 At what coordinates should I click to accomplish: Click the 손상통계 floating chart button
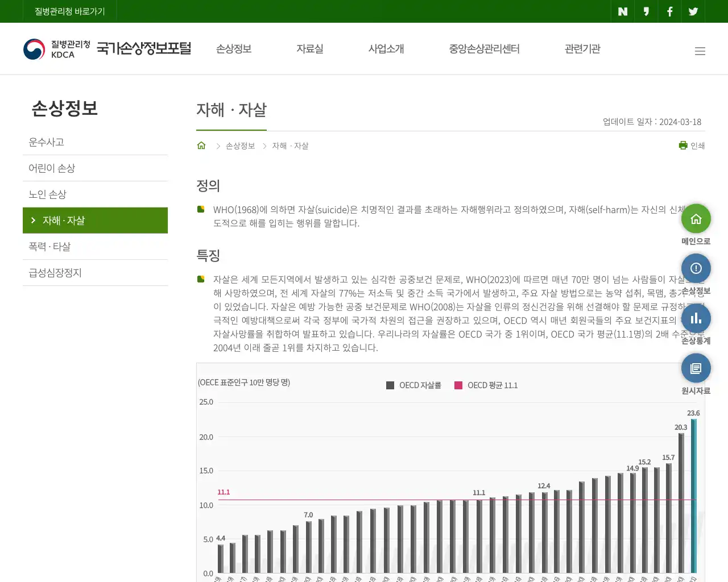696,318
